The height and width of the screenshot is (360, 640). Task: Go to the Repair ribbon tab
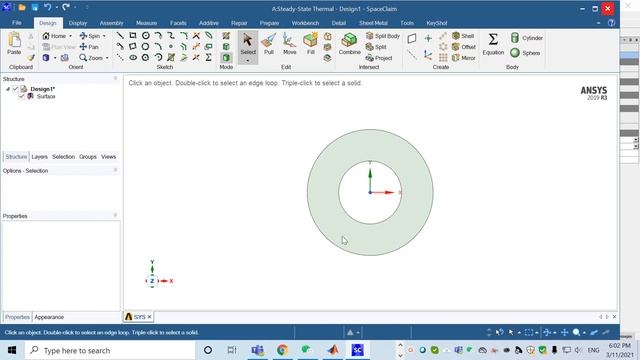pyautogui.click(x=239, y=23)
